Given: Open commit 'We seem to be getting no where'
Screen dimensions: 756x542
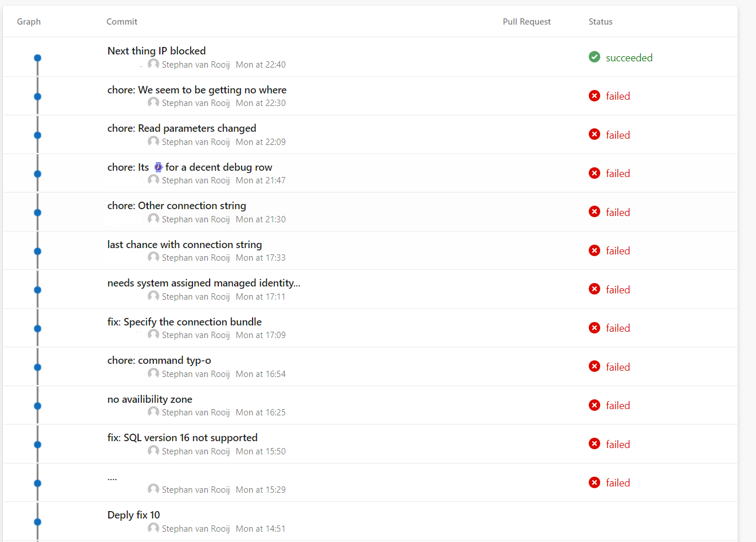Looking at the screenshot, I should tap(196, 90).
